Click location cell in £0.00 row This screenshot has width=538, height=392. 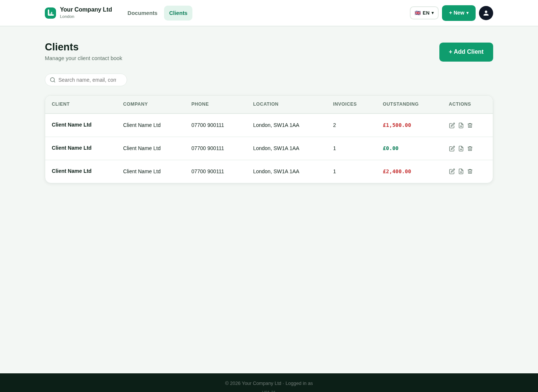(x=276, y=149)
